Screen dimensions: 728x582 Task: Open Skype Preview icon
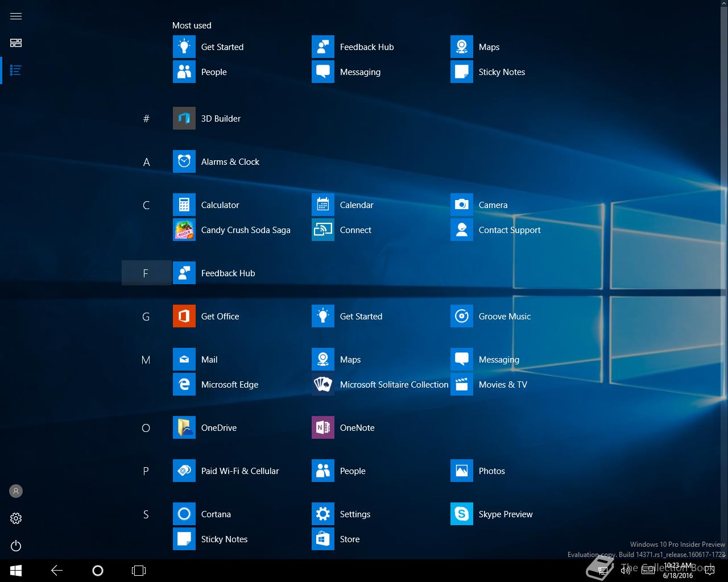click(462, 514)
